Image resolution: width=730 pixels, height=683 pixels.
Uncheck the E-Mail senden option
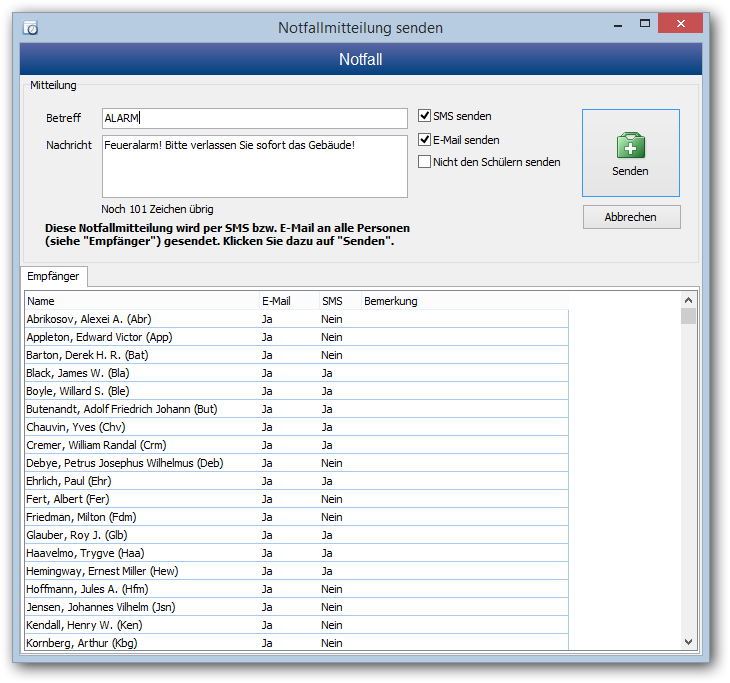click(x=425, y=140)
